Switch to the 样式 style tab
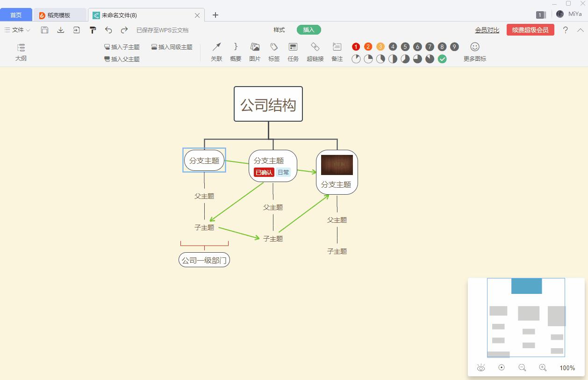This screenshot has height=380, width=588. [279, 29]
